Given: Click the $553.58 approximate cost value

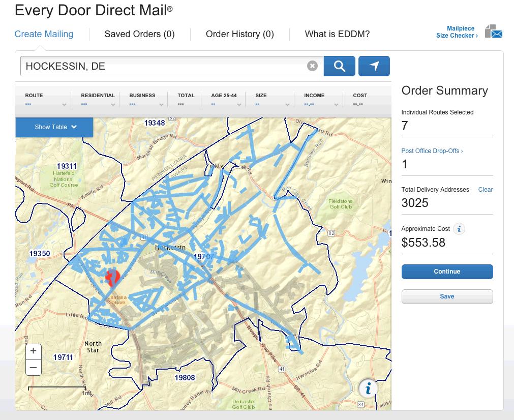Looking at the screenshot, I should pyautogui.click(x=423, y=243).
